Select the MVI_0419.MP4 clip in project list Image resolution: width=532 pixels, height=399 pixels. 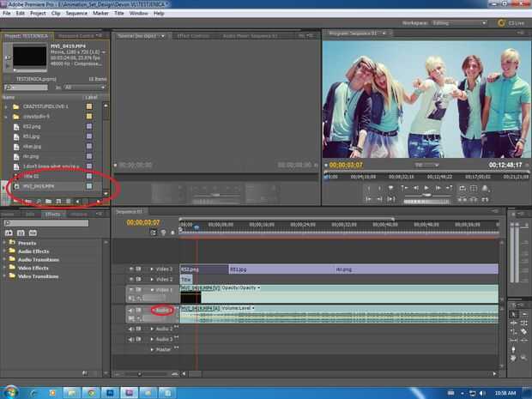click(39, 186)
